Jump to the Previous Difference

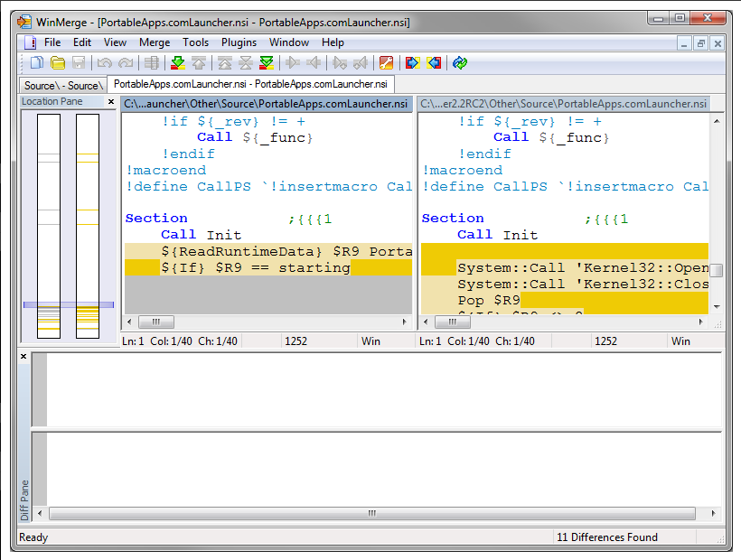199,63
